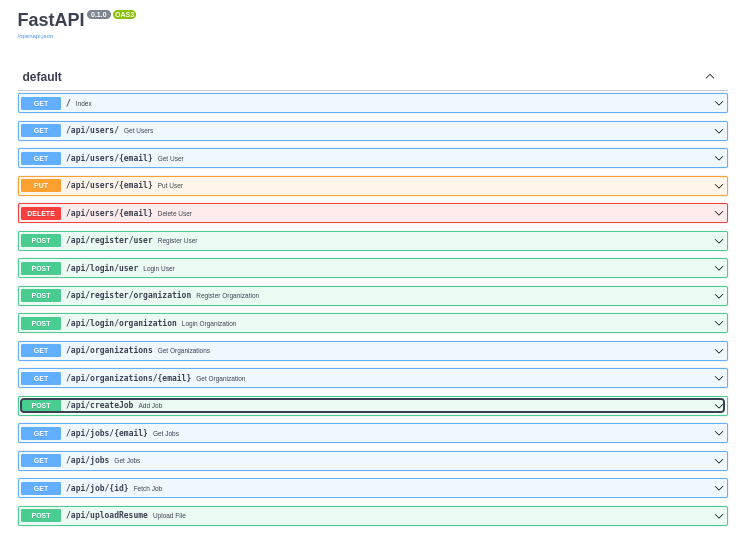Expand the Put User row chevron
This screenshot has width=751, height=537.
(x=719, y=186)
